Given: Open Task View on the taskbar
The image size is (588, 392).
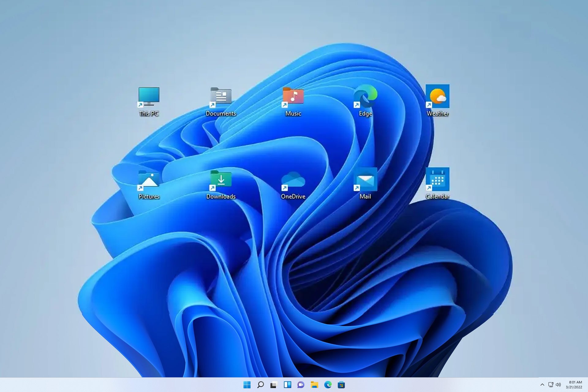Looking at the screenshot, I should [x=273, y=385].
